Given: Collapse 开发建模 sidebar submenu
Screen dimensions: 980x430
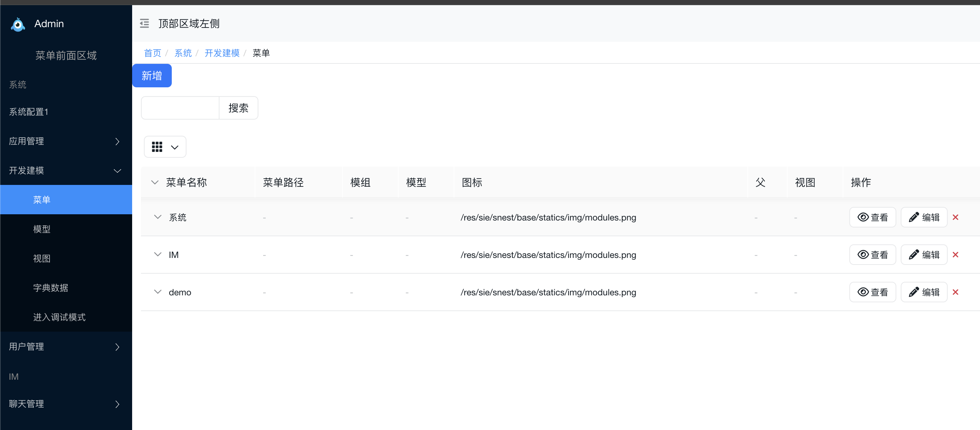Looking at the screenshot, I should coord(66,171).
